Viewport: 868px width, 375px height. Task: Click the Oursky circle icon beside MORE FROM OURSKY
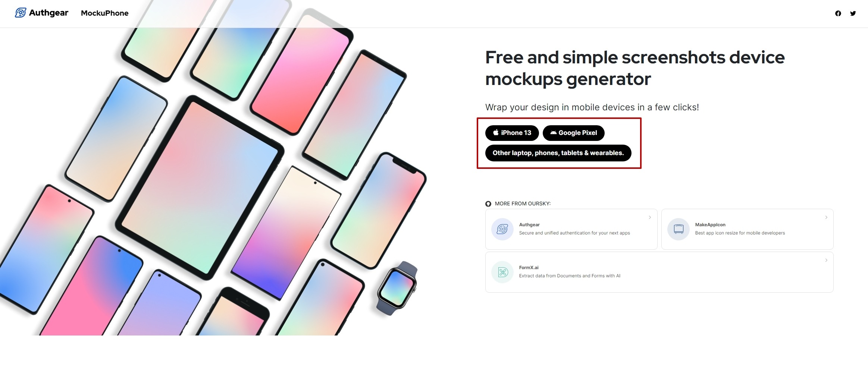(488, 204)
